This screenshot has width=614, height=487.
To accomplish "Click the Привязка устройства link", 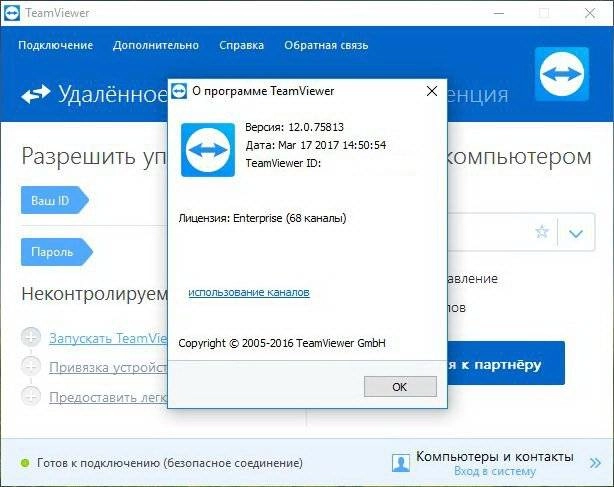I will point(108,367).
